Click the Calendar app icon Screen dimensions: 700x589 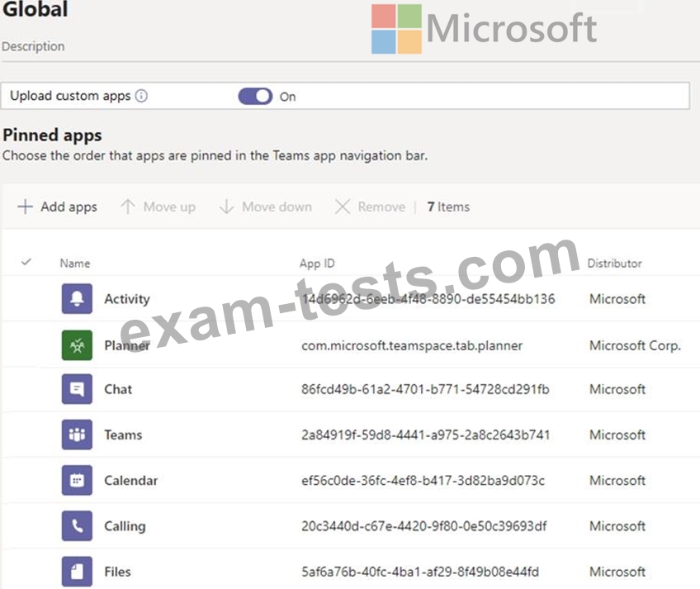click(x=77, y=480)
